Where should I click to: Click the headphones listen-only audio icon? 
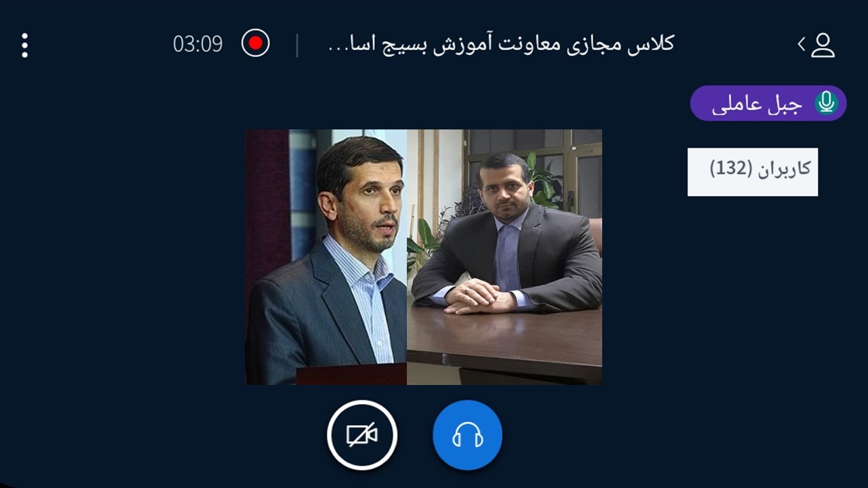[467, 435]
